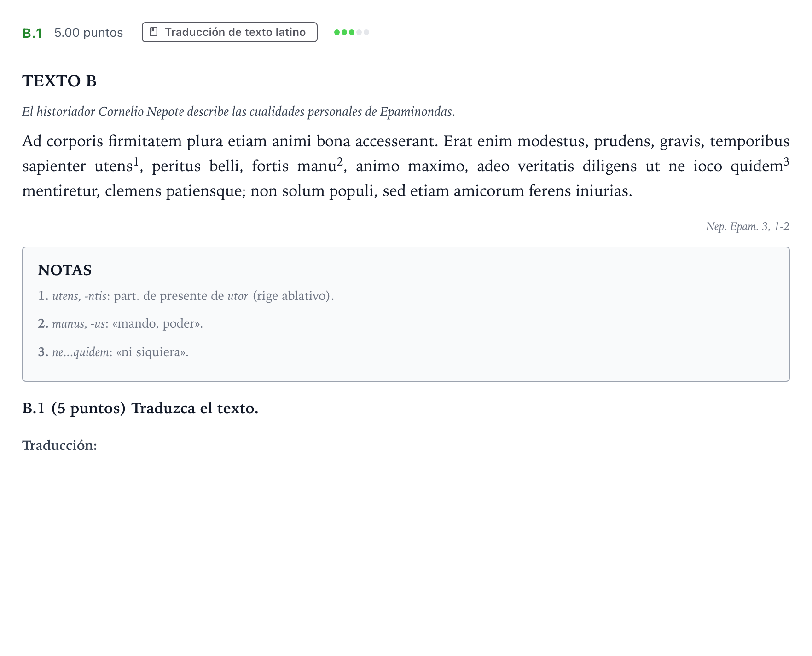The height and width of the screenshot is (656, 812).
Task: Click the 5.00 puntos score label
Action: point(88,33)
